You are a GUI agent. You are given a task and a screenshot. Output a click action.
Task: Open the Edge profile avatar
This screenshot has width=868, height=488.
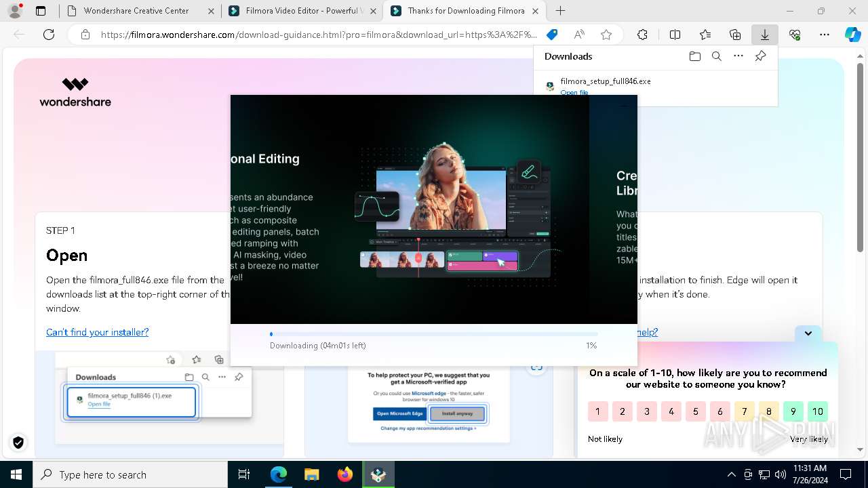tap(15, 11)
